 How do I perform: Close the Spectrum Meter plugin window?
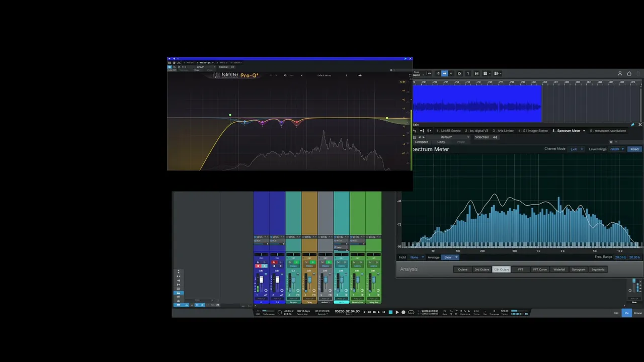[640, 125]
